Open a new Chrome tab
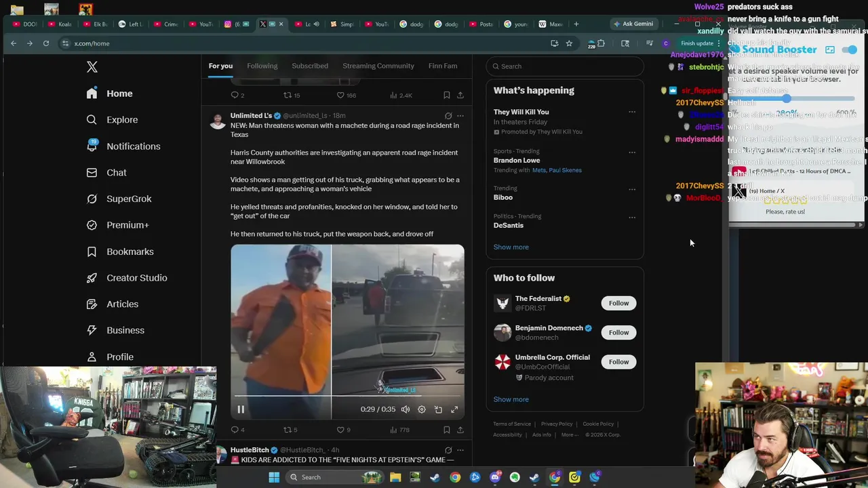This screenshot has width=868, height=488. pyautogui.click(x=576, y=24)
